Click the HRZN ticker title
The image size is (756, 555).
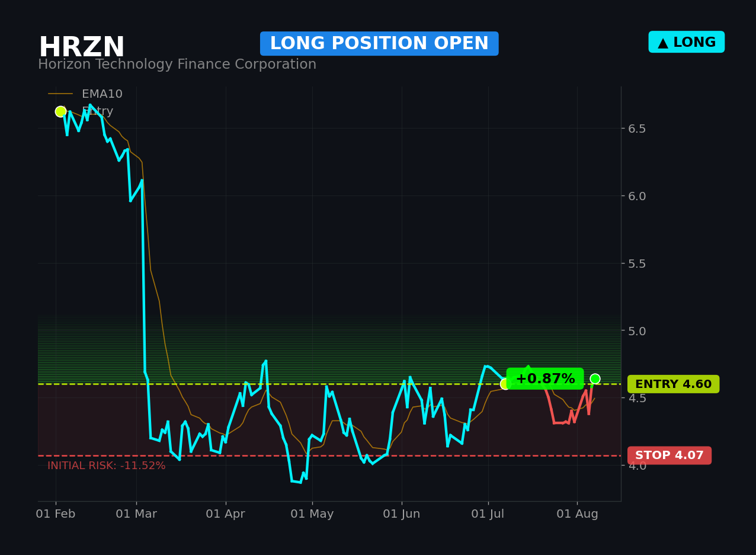click(x=82, y=48)
